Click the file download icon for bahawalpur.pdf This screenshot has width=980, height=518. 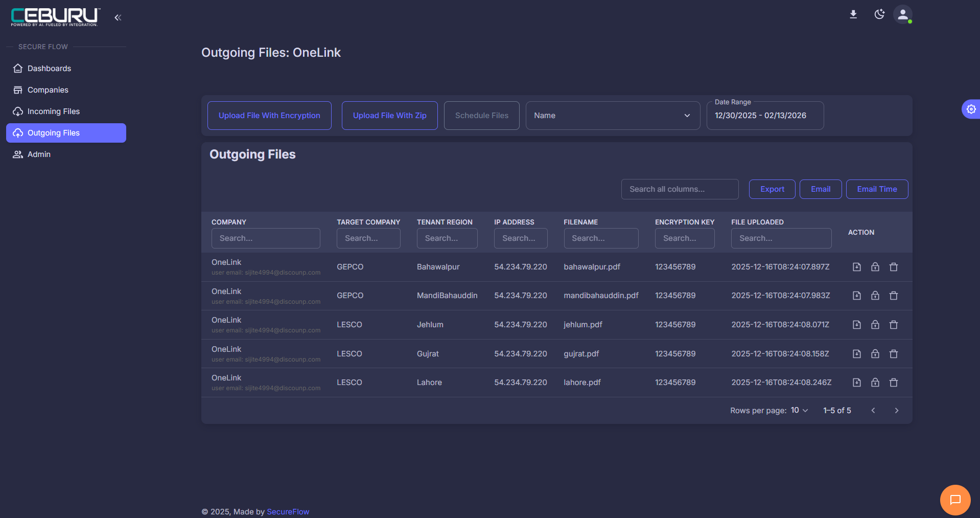tap(857, 267)
